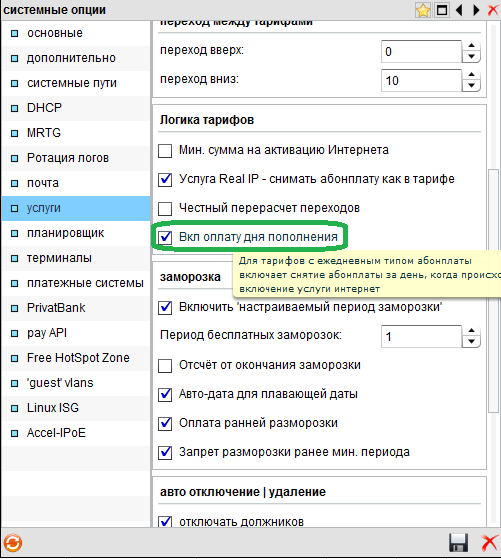This screenshot has width=501, height=559.
Task: Increase переход вниз value
Action: click(x=471, y=75)
